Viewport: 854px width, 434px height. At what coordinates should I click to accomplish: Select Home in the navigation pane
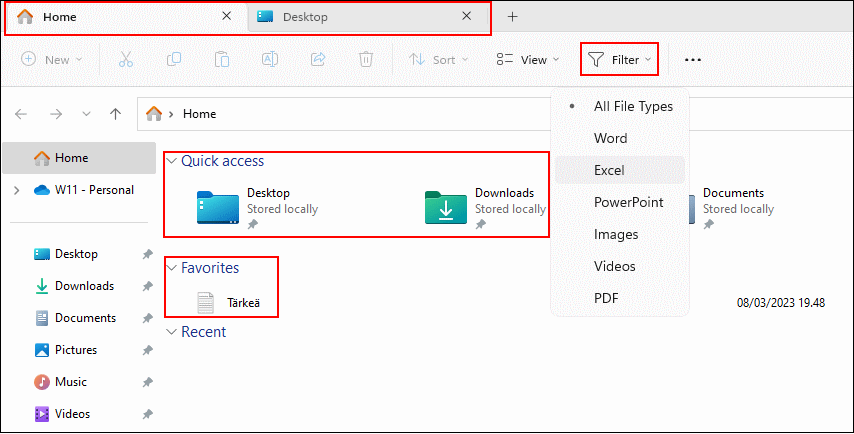tap(79, 158)
